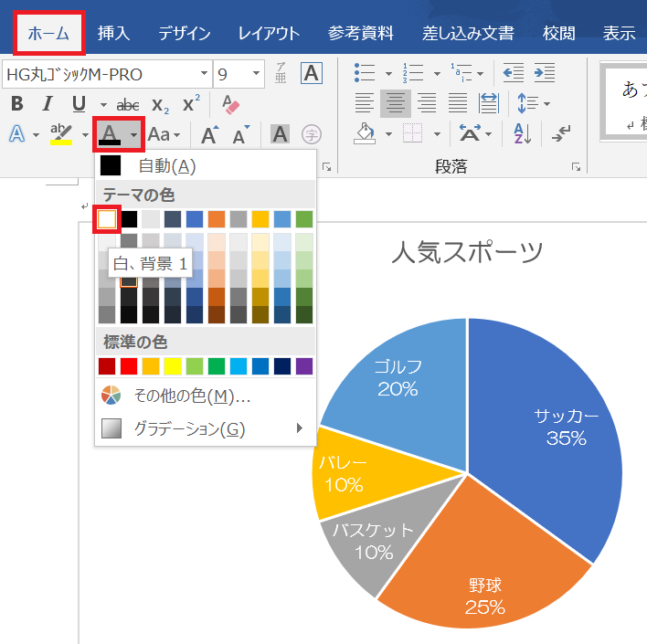The width and height of the screenshot is (647, 644).
Task: Toggle show paragraph marks
Action: (x=561, y=133)
